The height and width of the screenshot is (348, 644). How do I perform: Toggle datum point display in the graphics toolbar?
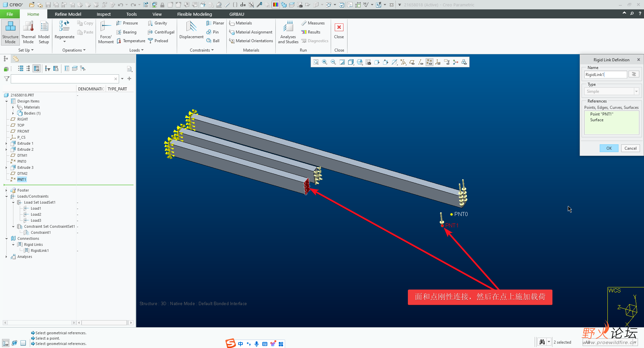[x=429, y=62]
